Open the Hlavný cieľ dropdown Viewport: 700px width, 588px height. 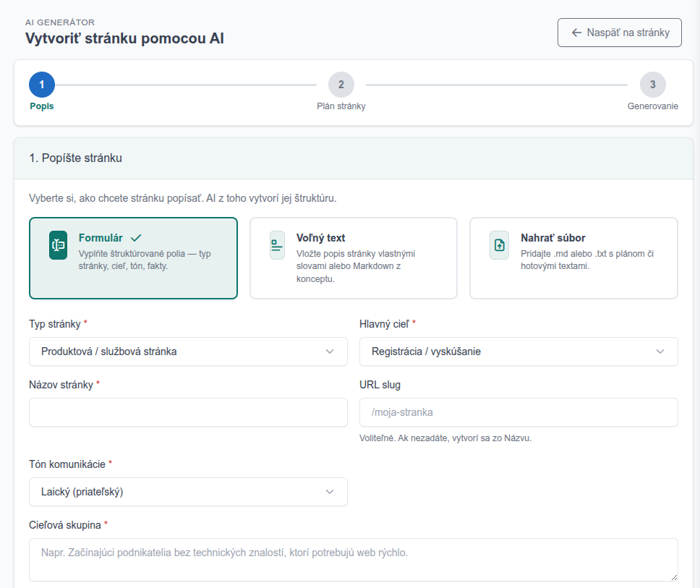[518, 351]
